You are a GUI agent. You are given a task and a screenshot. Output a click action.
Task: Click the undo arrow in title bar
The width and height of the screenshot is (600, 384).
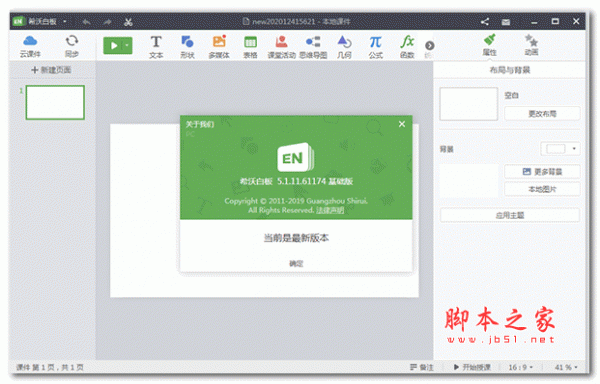point(86,22)
